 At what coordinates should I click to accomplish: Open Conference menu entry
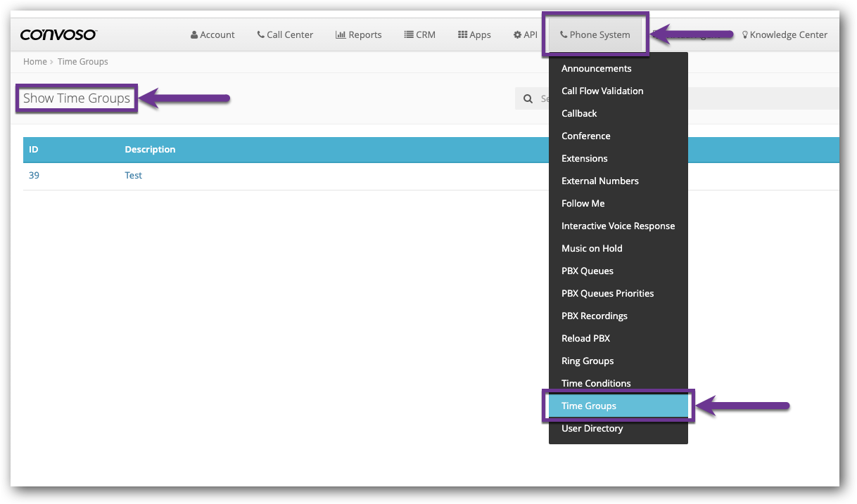618,136
